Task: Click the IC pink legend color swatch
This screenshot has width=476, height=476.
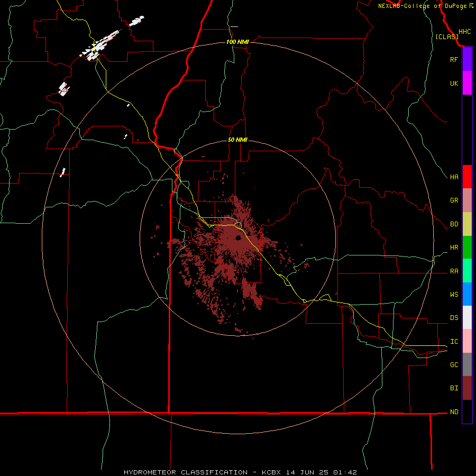Action: pos(467,341)
